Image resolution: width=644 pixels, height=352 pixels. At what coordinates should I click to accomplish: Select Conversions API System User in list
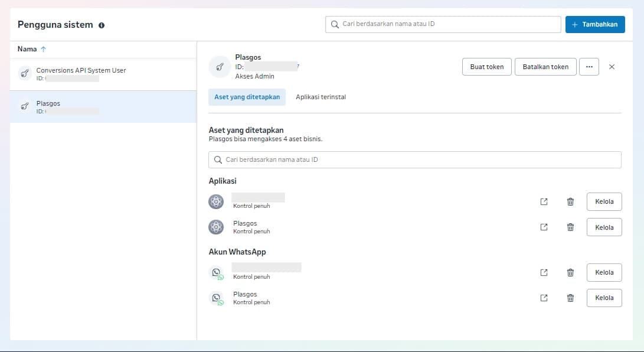pyautogui.click(x=81, y=74)
